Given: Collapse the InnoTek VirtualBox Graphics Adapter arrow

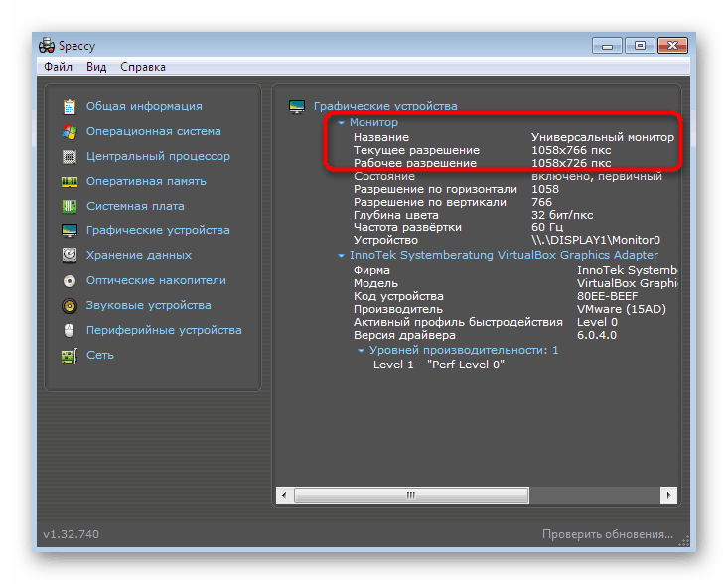Looking at the screenshot, I should click(x=342, y=256).
